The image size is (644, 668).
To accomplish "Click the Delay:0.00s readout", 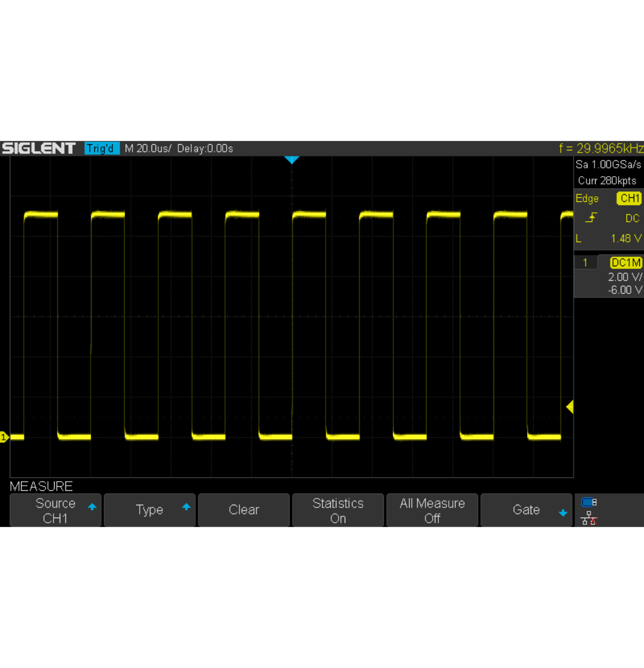I will click(205, 148).
